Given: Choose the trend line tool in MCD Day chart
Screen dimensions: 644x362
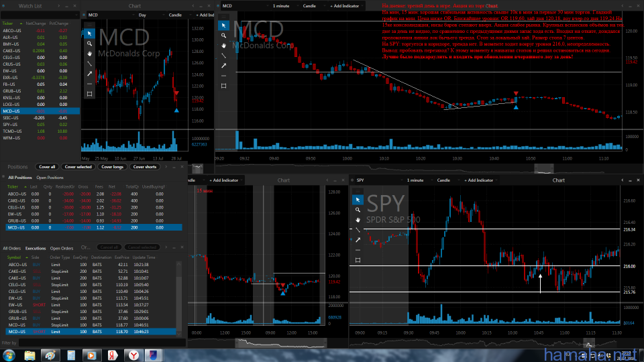Looking at the screenshot, I should tap(89, 64).
